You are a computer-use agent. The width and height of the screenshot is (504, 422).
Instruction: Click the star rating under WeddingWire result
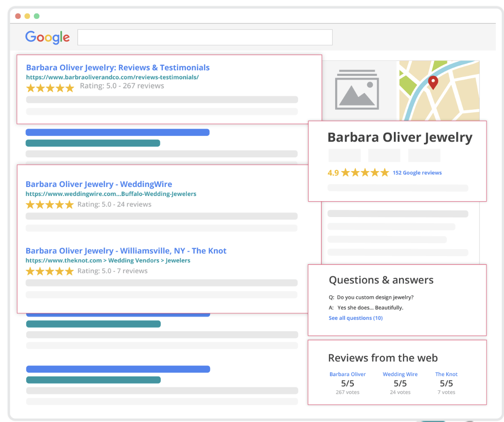[50, 205]
